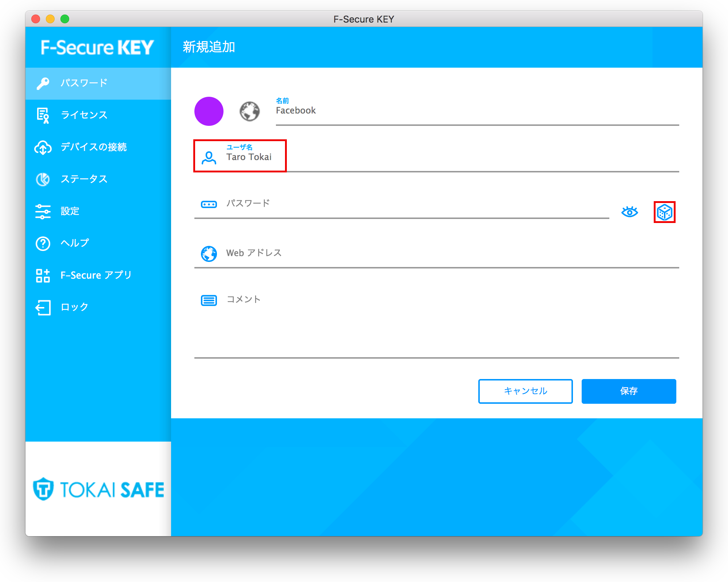This screenshot has width=728, height=582.
Task: Click the ロック exit icon
Action: pyautogui.click(x=43, y=307)
